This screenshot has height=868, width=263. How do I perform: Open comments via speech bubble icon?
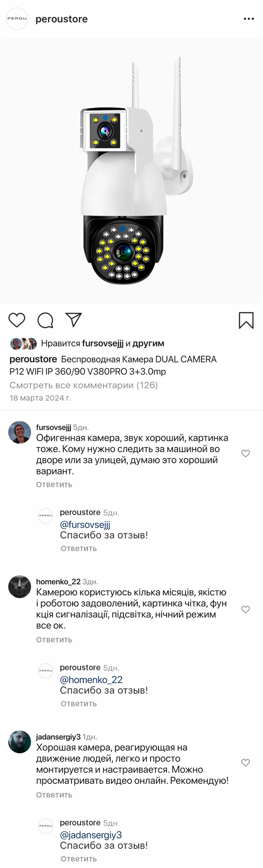[45, 320]
